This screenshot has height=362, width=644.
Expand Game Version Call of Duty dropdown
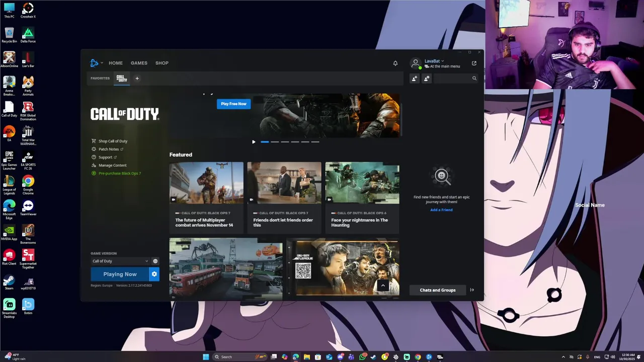[120, 261]
